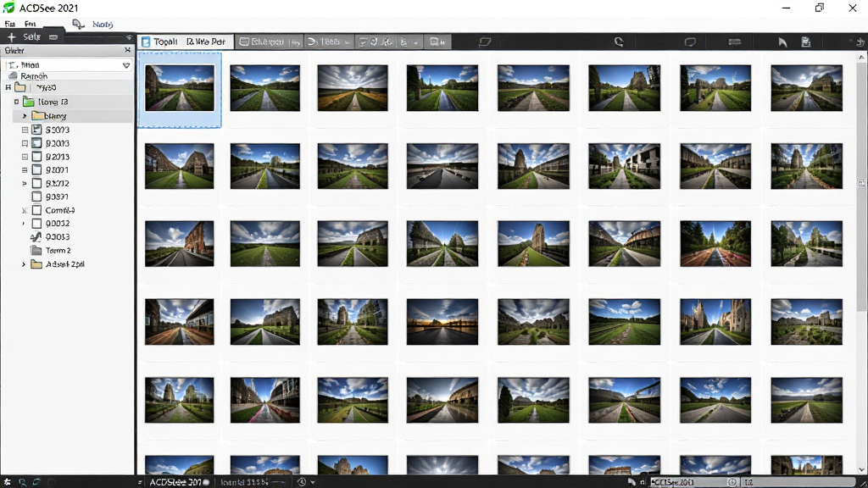This screenshot has width=868, height=488.
Task: Tick the checkbox next to Com8-9
Action: [36, 210]
